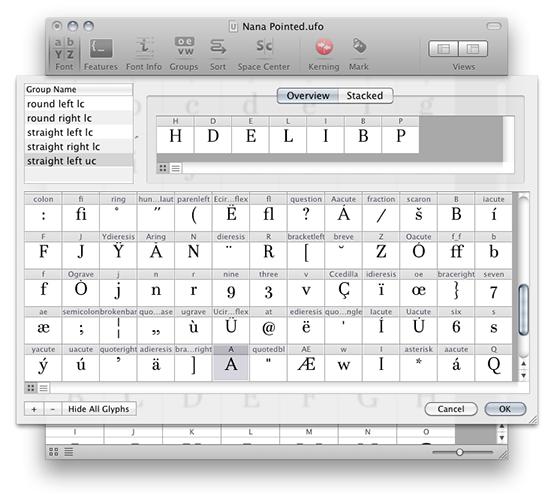Confirm with the OK button

(505, 409)
